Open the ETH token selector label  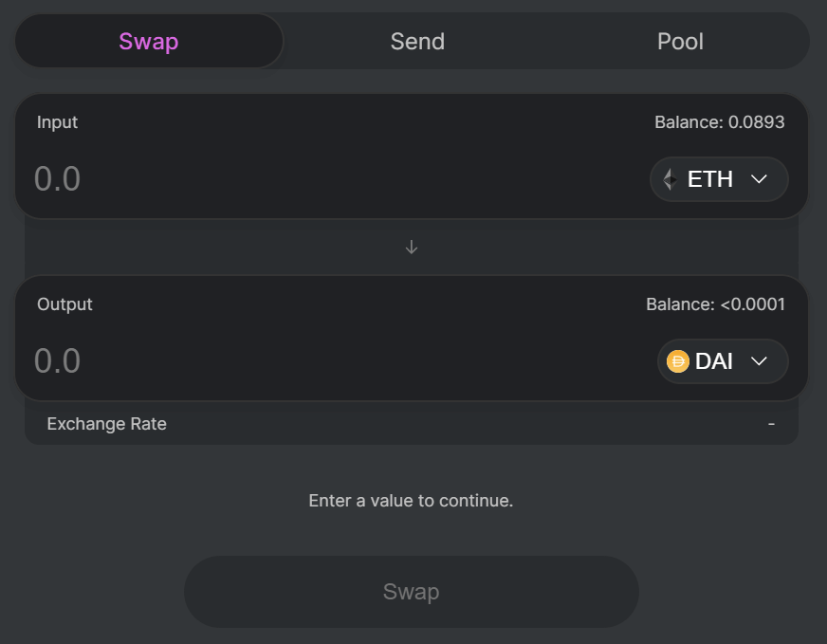tap(710, 179)
